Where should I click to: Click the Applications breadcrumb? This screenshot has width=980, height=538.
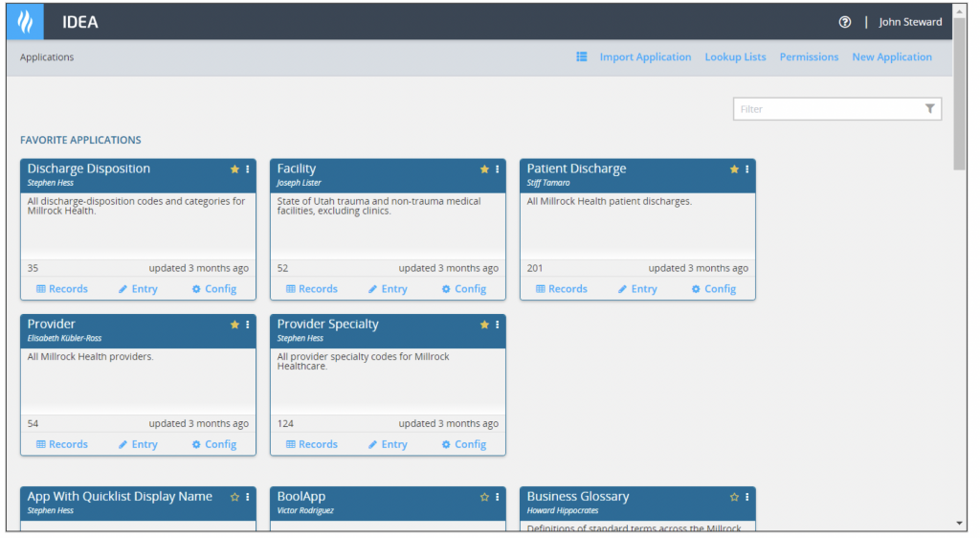[x=47, y=56]
